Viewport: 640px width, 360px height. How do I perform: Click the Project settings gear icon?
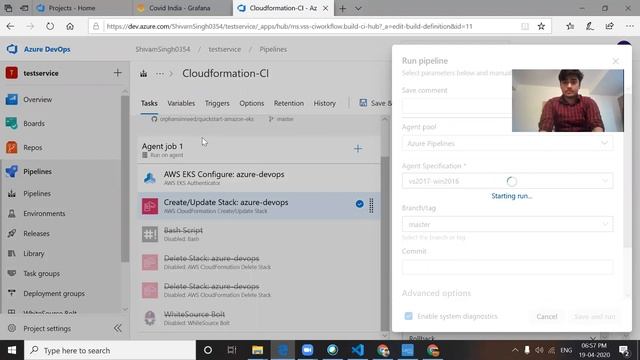pos(12,328)
